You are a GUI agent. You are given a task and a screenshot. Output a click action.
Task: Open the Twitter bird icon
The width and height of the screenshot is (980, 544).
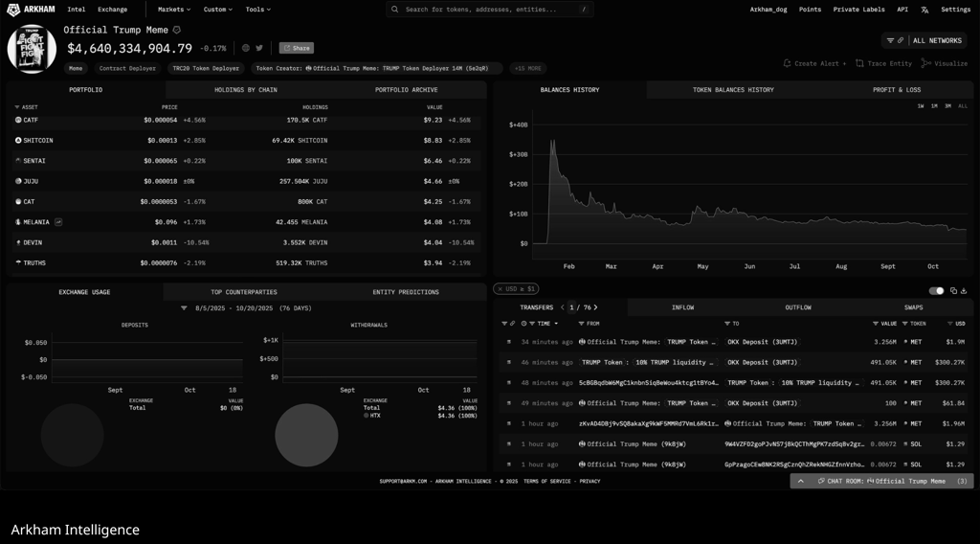pyautogui.click(x=259, y=48)
